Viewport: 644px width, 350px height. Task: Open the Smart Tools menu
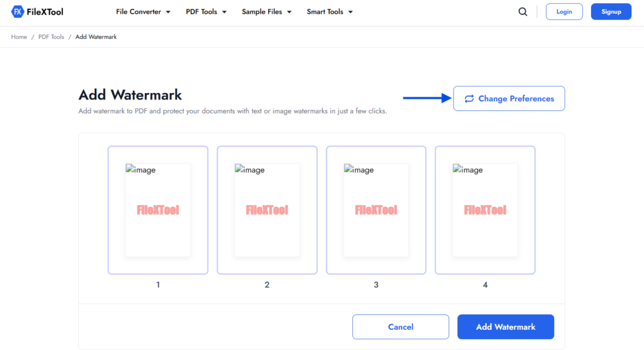[x=330, y=11]
